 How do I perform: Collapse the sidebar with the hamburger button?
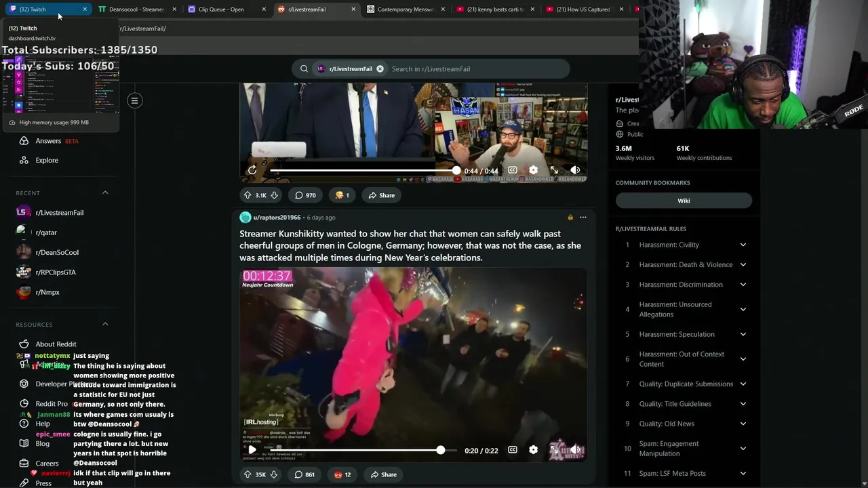134,101
